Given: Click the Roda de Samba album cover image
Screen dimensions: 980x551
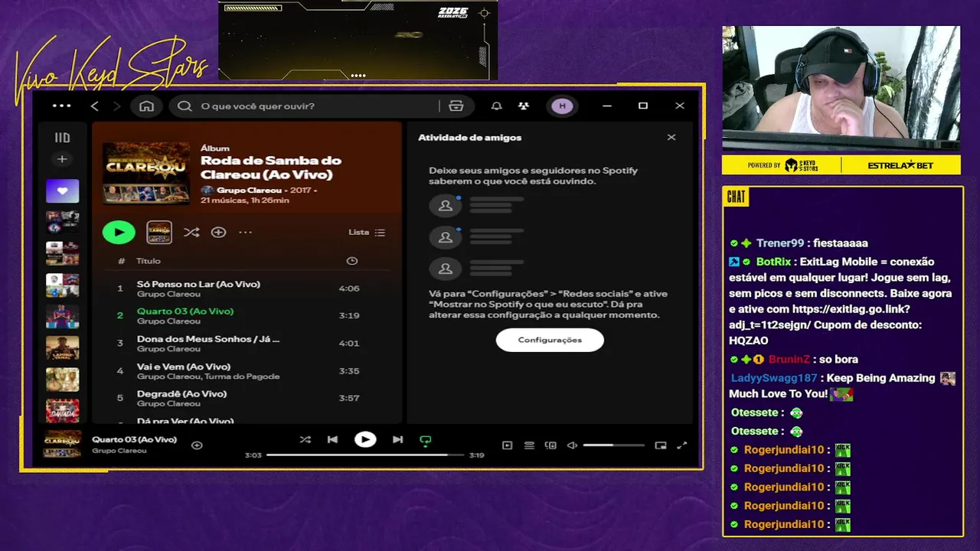Looking at the screenshot, I should (x=146, y=172).
